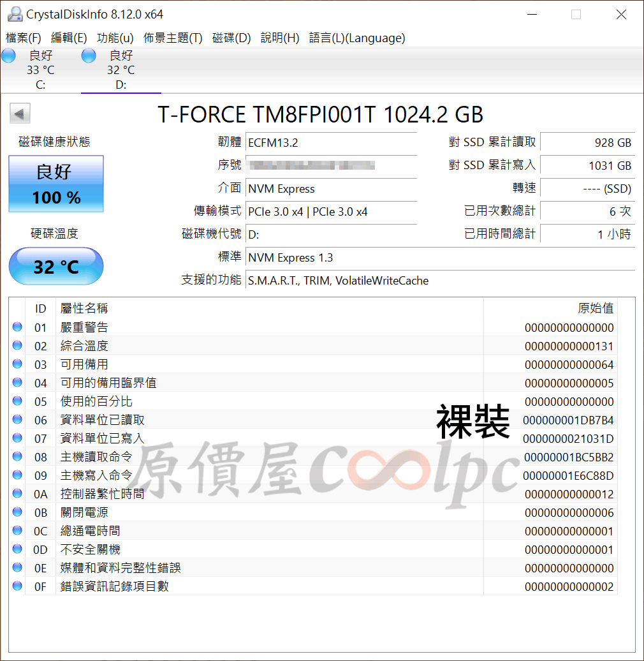Image resolution: width=644 pixels, height=661 pixels.
Task: Click the power on count value 6 次
Action: pyautogui.click(x=587, y=211)
